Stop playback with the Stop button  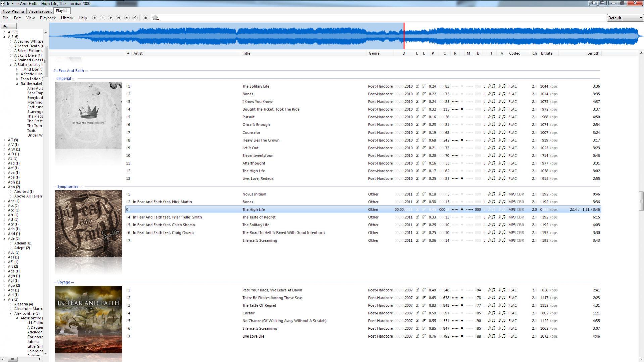click(x=95, y=18)
